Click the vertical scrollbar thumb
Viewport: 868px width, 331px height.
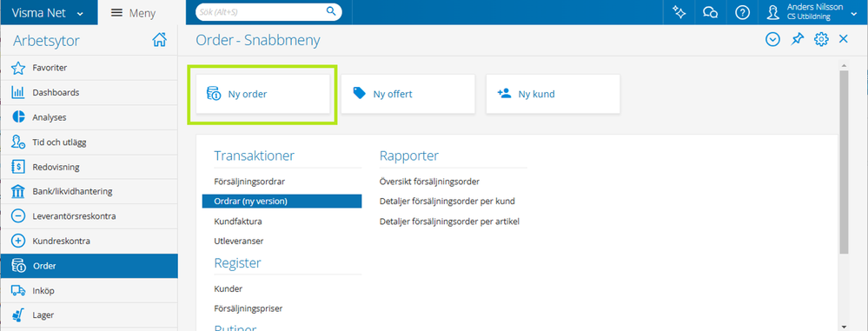844,162
